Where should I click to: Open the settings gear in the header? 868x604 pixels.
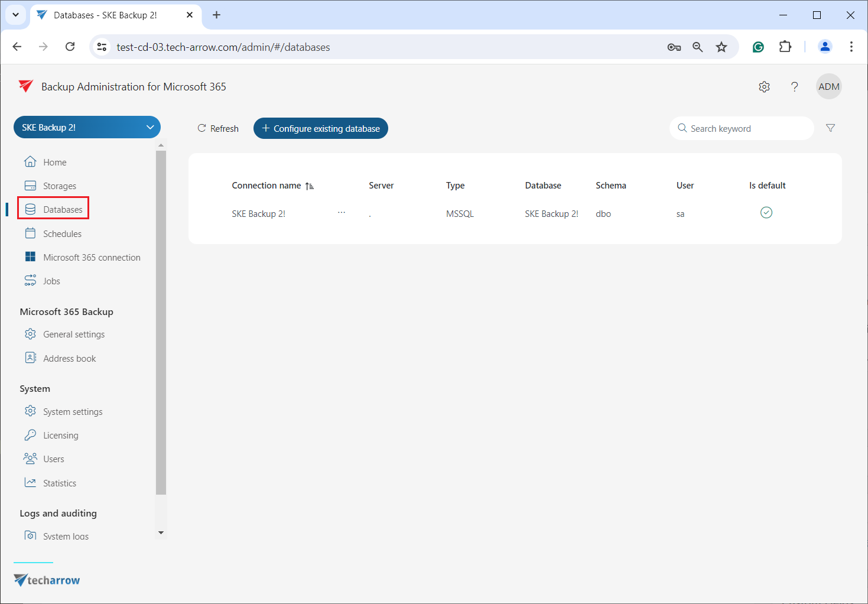(x=764, y=87)
